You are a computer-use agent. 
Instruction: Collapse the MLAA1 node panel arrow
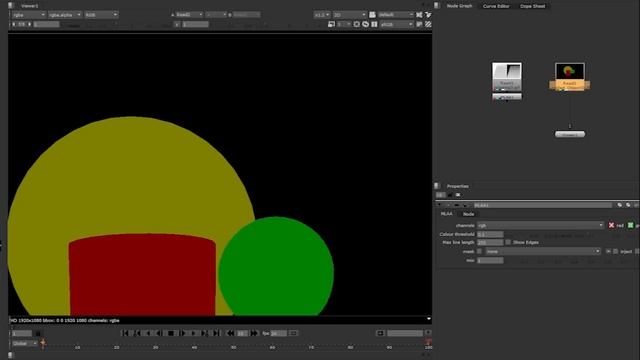click(x=440, y=205)
